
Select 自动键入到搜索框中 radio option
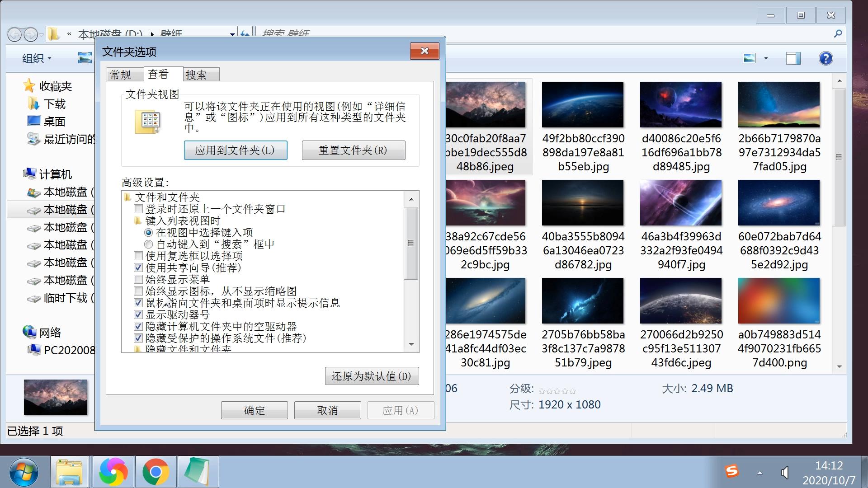(148, 244)
